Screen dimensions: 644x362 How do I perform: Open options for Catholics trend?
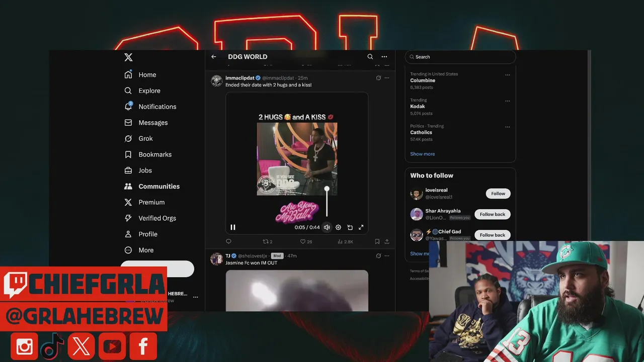click(x=508, y=127)
